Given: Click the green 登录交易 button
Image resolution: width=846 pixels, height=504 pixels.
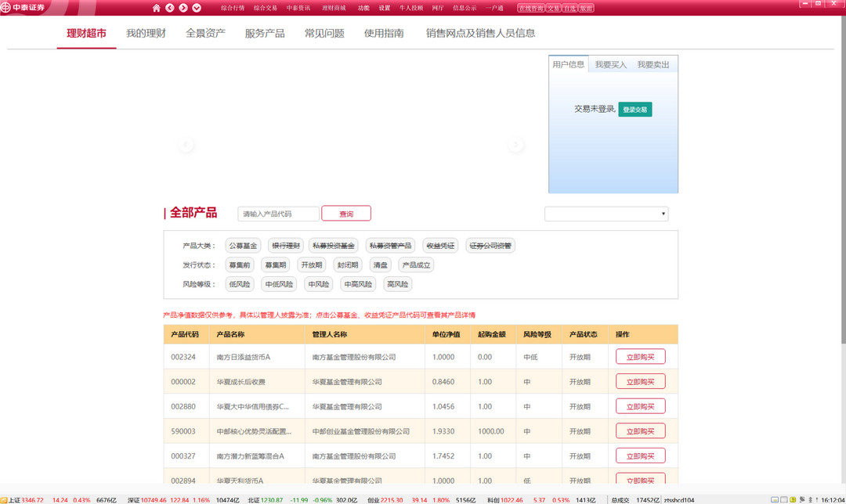Looking at the screenshot, I should point(634,110).
